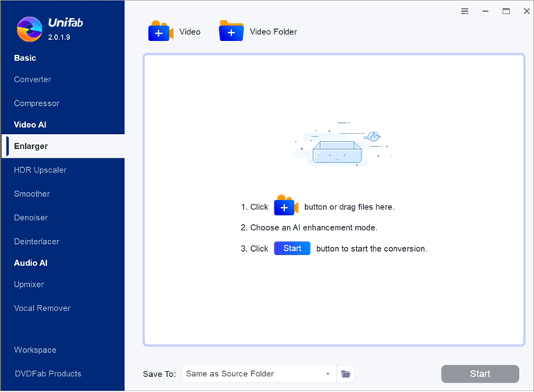The width and height of the screenshot is (534, 392).
Task: Select Vocal Remover in the sidebar
Action: click(x=41, y=308)
